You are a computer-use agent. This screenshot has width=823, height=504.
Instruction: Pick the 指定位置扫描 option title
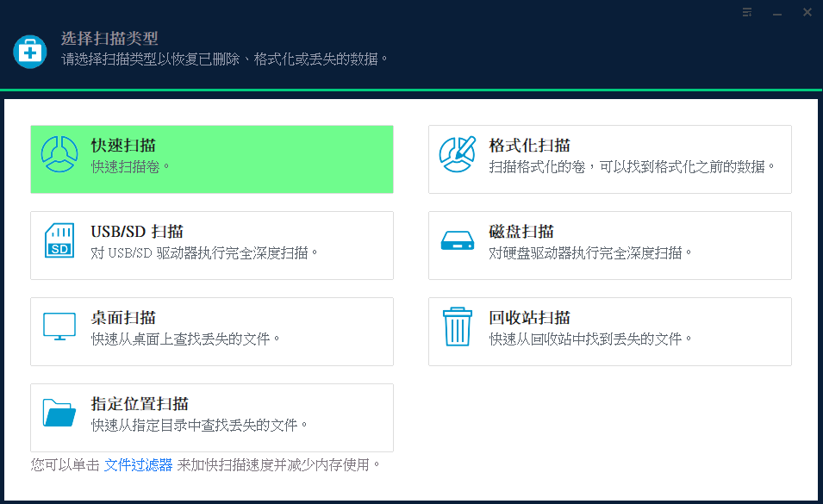tap(140, 404)
